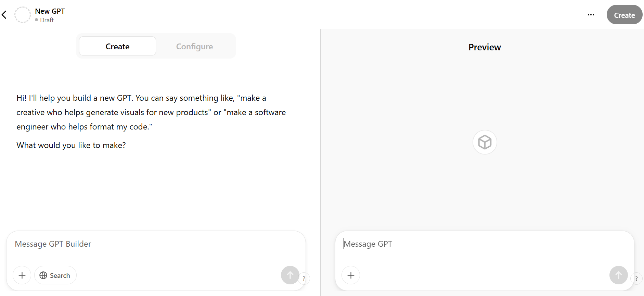This screenshot has height=296, width=644.
Task: Open the three-dot more options menu
Action: pos(591,15)
